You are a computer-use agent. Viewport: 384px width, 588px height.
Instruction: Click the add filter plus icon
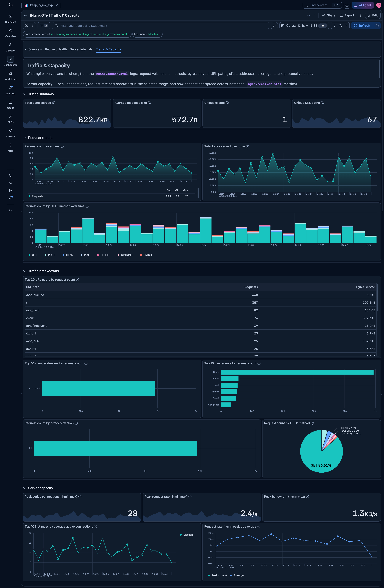pos(26,26)
